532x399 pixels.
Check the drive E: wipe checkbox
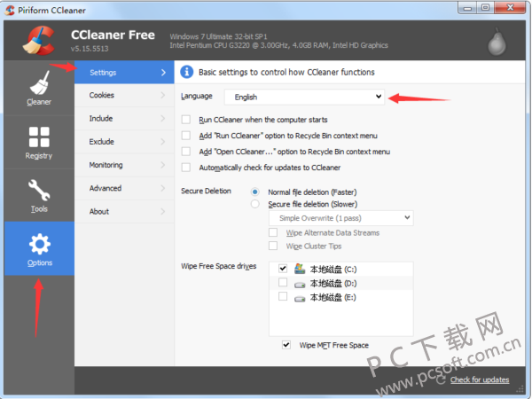[x=283, y=296]
